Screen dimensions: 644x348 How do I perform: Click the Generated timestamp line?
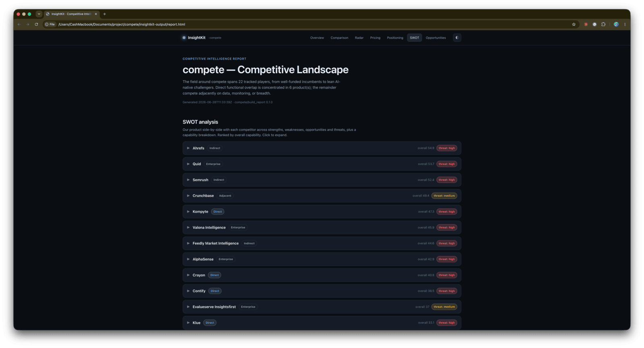(227, 102)
